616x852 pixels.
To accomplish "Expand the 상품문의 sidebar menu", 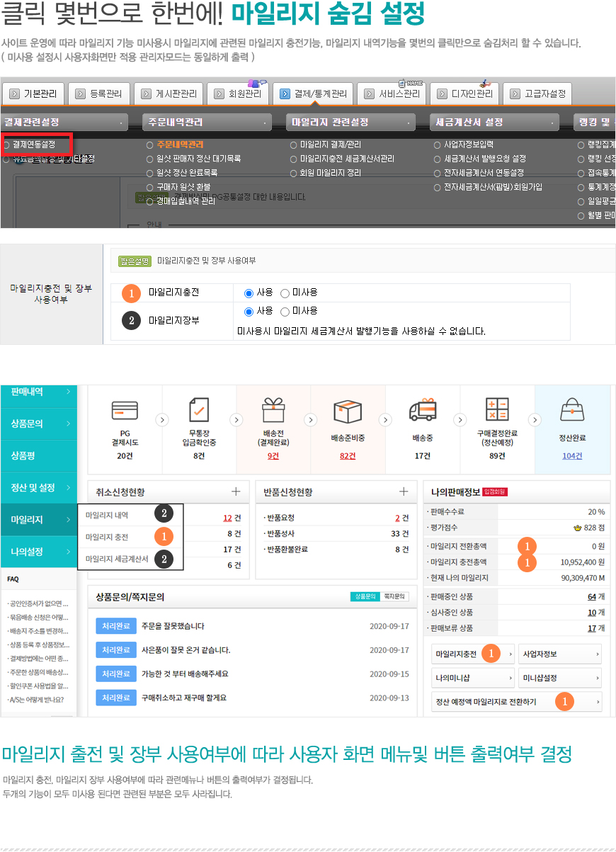I will [x=38, y=424].
